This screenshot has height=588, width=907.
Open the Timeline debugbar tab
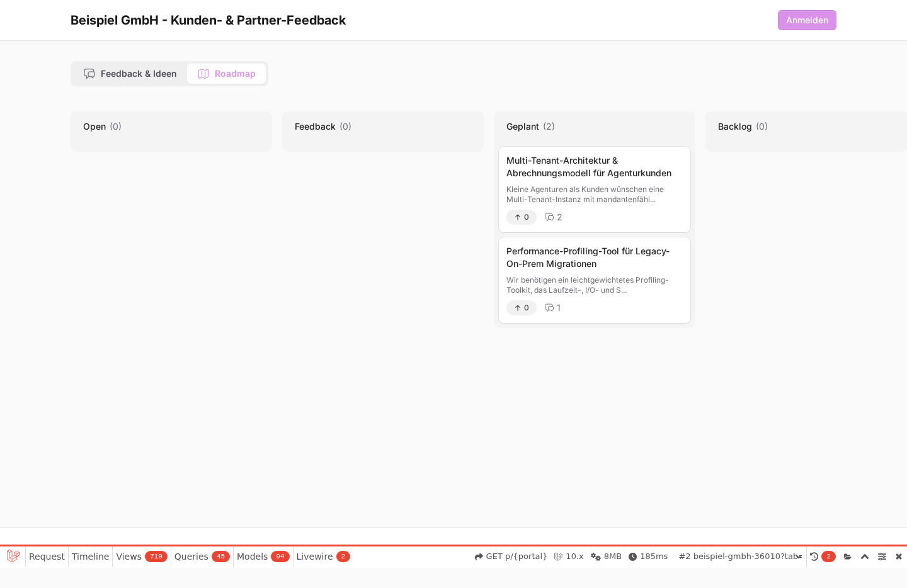[x=90, y=557]
